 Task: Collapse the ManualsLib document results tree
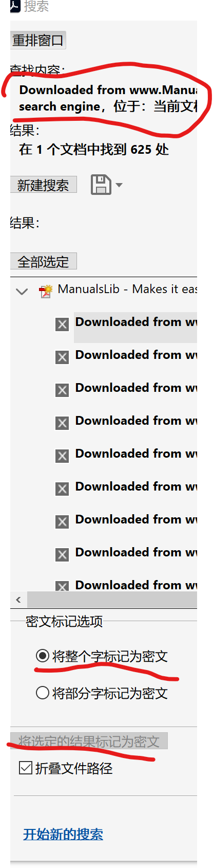click(x=22, y=292)
